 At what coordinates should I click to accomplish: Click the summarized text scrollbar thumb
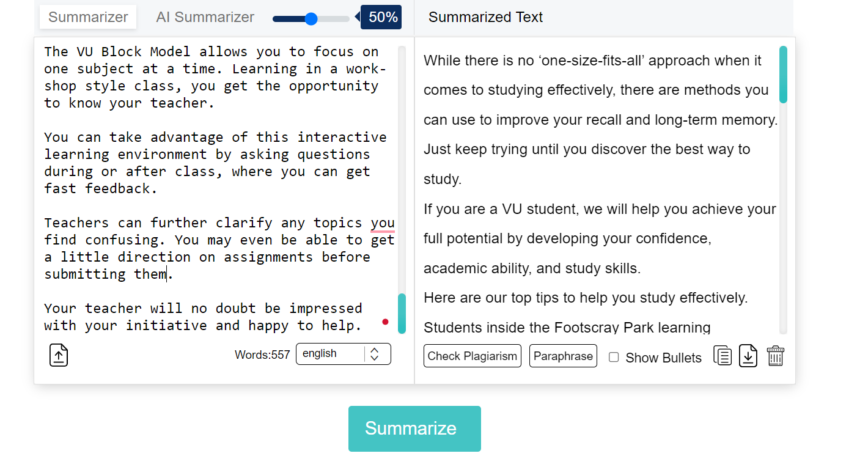pos(783,75)
